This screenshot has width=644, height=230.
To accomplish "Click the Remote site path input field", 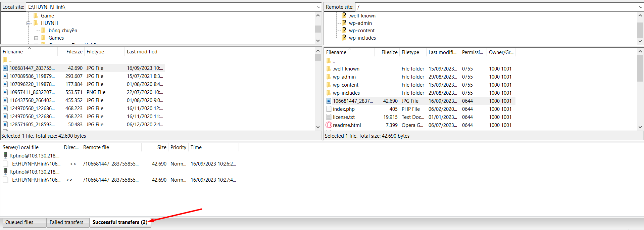I will click(x=497, y=7).
